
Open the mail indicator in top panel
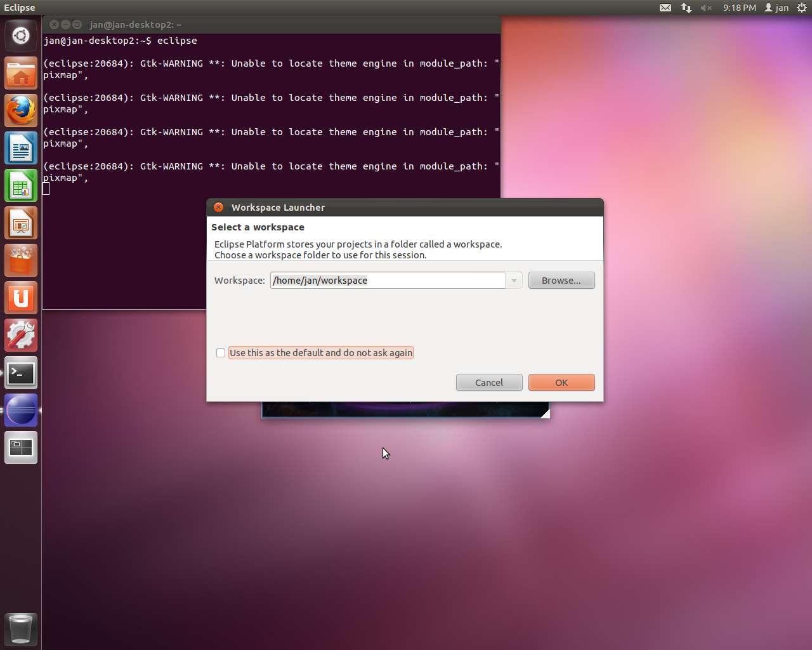[665, 8]
